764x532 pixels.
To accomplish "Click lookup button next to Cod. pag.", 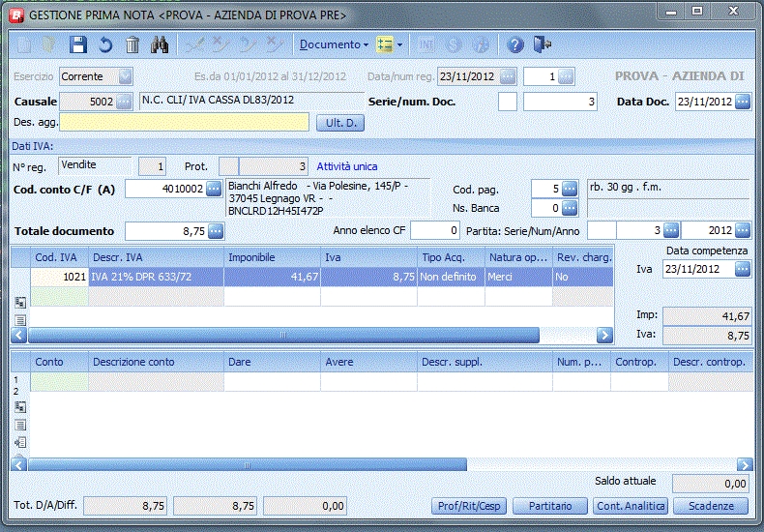I will (570, 189).
